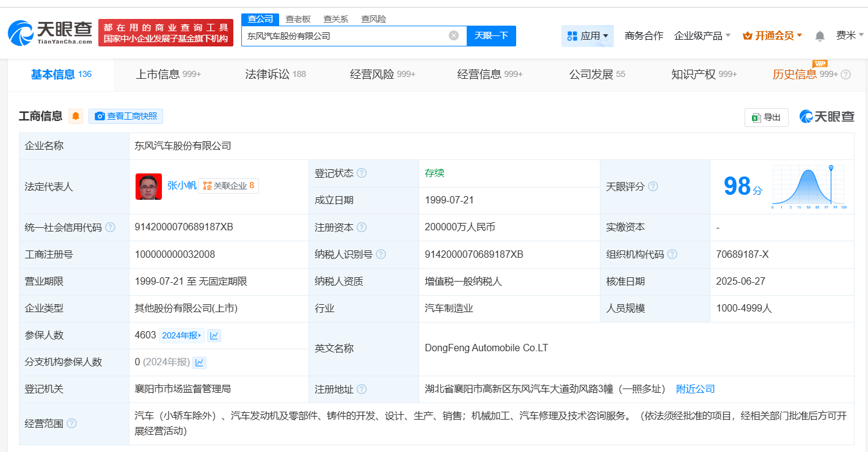Click the 增值税一般纳税人 taxpayer qualification
Viewport: 868px width, 452px height.
pyautogui.click(x=463, y=282)
